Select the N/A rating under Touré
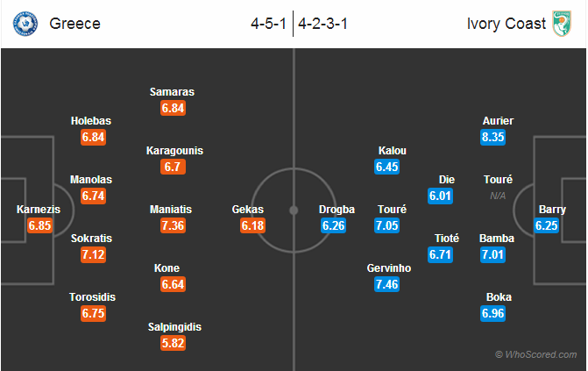588x371 pixels. (498, 196)
